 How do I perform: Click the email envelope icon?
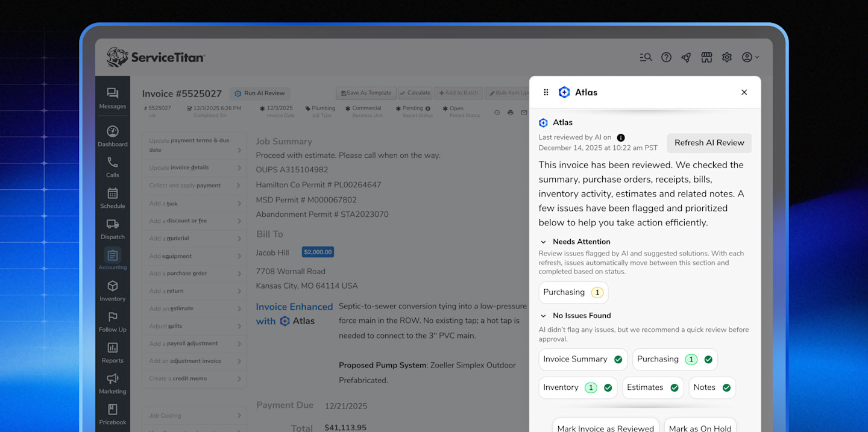524,113
